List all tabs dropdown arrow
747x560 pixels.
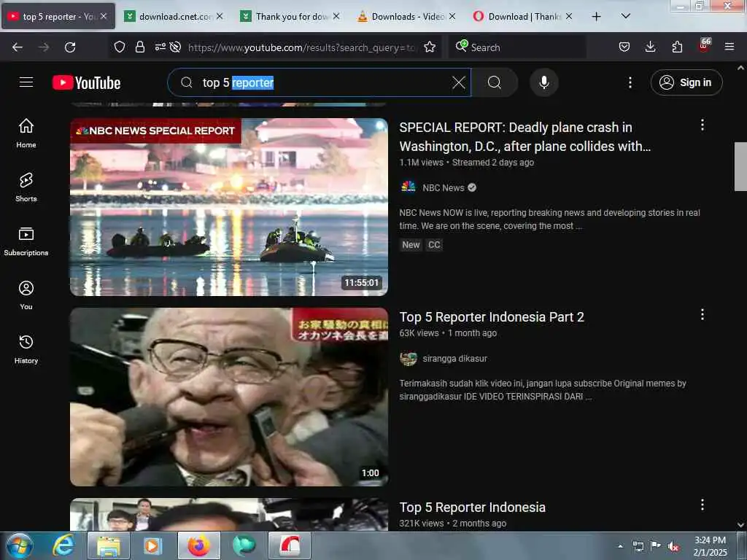point(626,16)
